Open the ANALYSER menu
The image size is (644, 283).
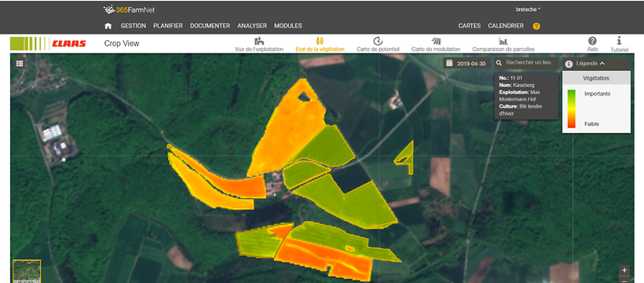[252, 26]
